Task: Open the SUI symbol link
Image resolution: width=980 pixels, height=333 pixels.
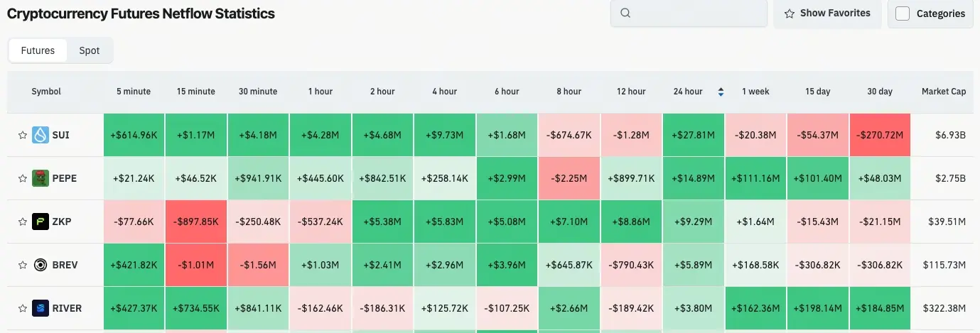Action: (61, 135)
